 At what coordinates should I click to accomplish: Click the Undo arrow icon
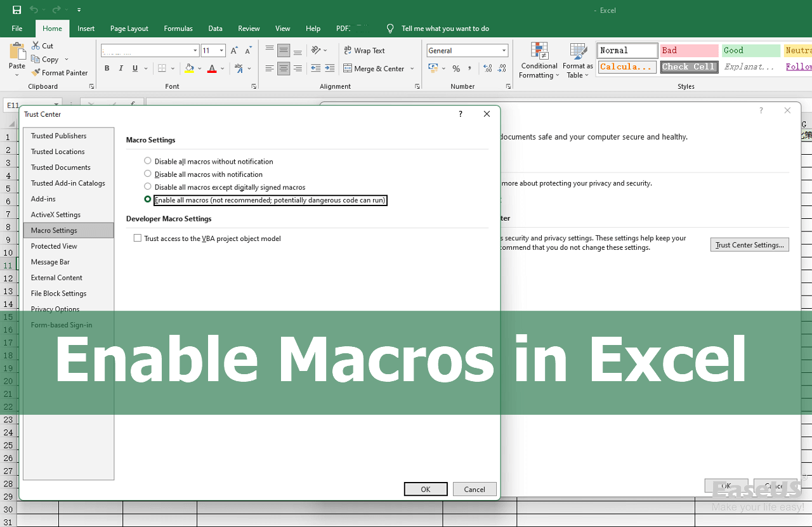pyautogui.click(x=33, y=10)
